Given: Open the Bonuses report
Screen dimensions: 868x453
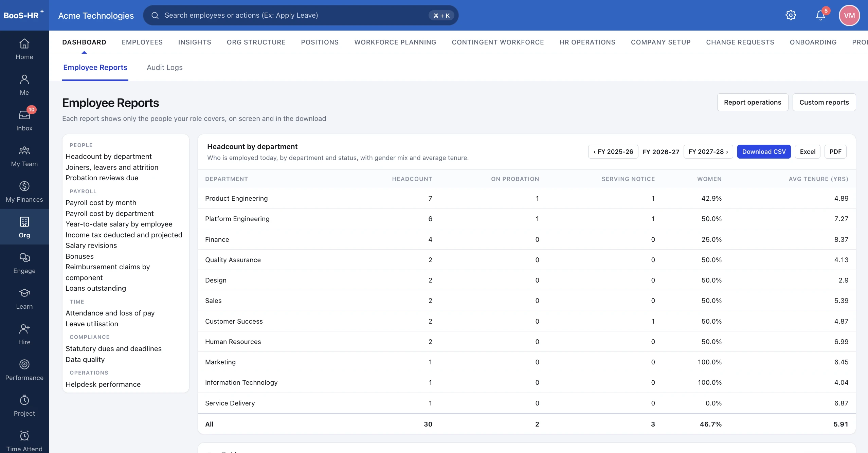Looking at the screenshot, I should (x=79, y=256).
